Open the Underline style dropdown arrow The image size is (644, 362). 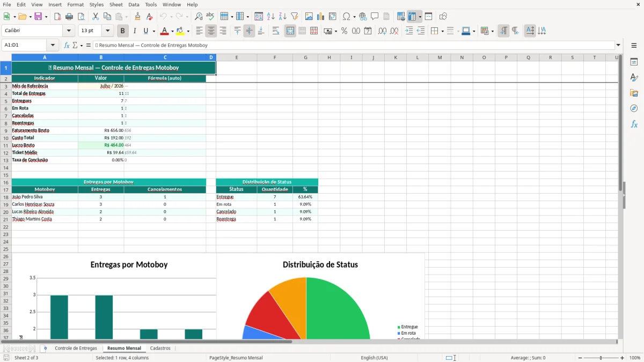[x=153, y=31]
